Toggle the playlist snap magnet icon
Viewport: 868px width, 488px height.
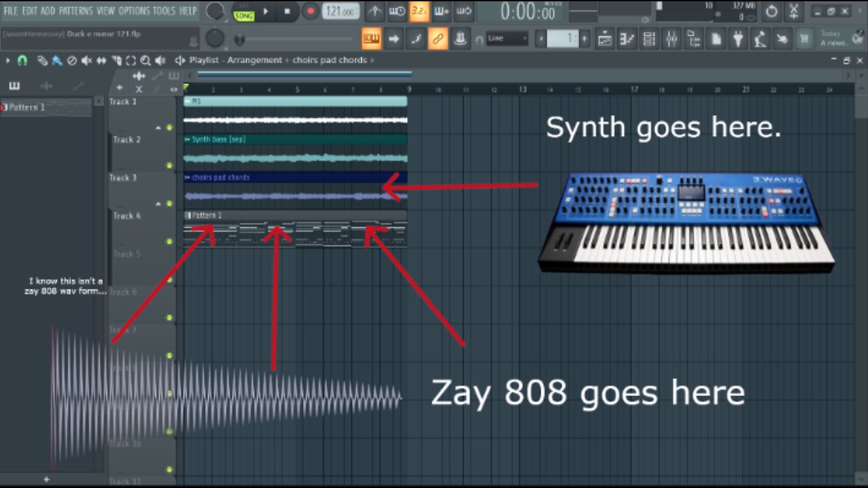tap(22, 60)
